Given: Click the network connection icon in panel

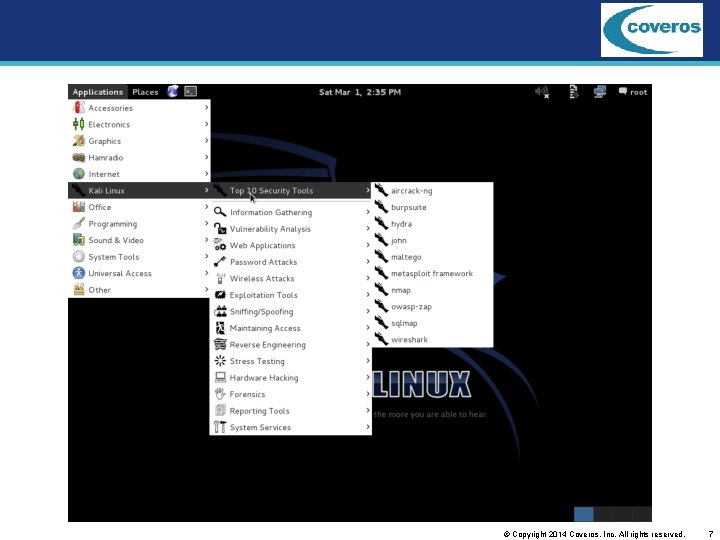Looking at the screenshot, I should click(600, 92).
